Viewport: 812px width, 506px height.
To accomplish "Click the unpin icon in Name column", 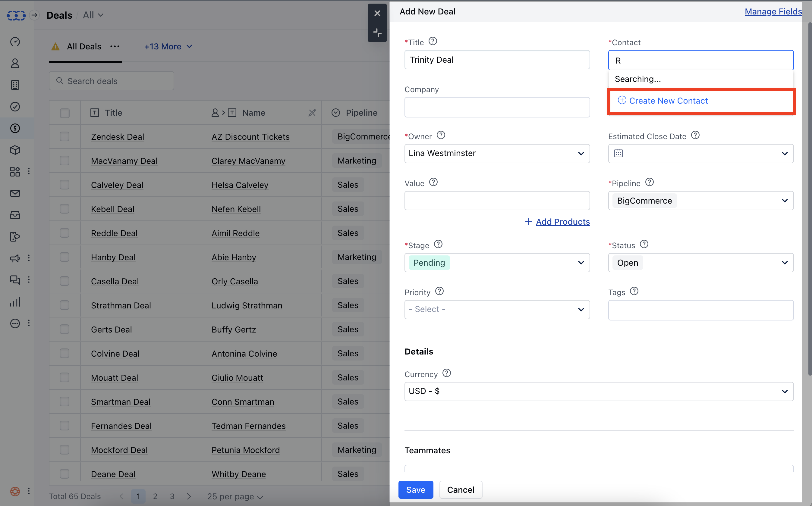I will tap(312, 113).
